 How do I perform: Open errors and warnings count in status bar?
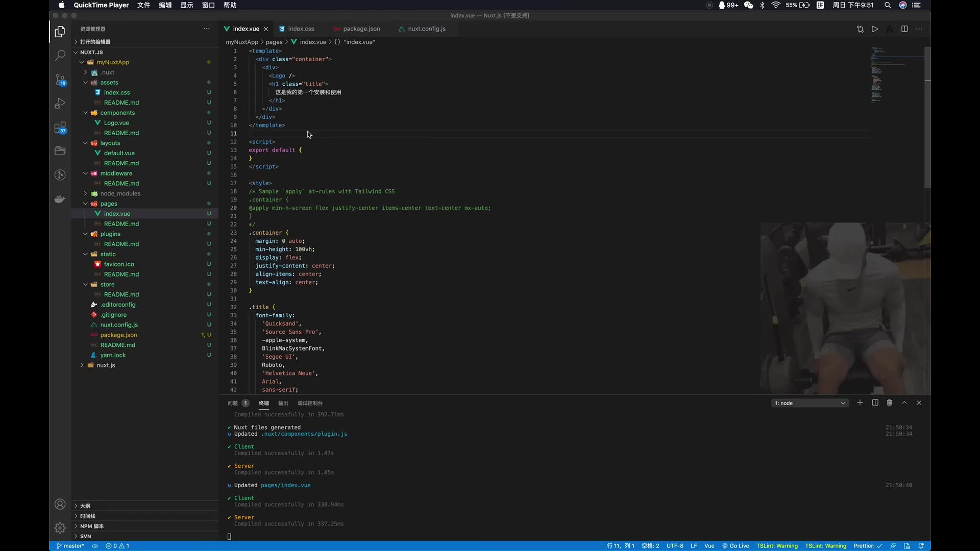(x=117, y=546)
